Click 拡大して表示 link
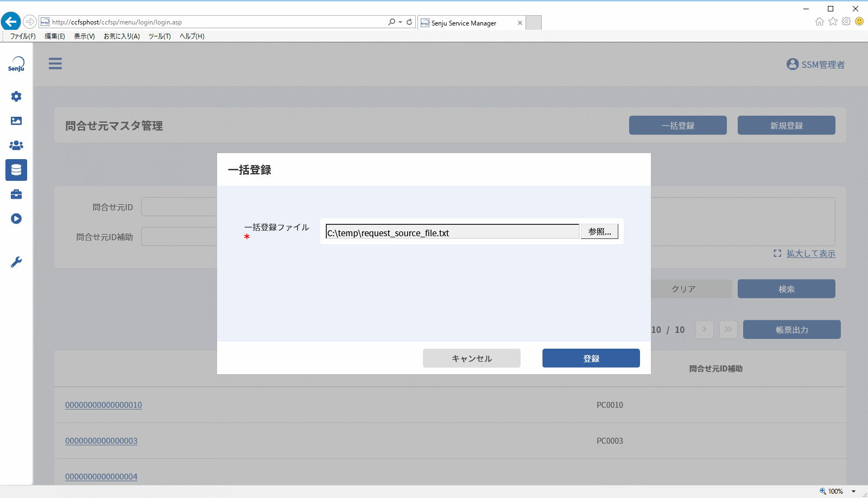The image size is (868, 498). click(811, 254)
